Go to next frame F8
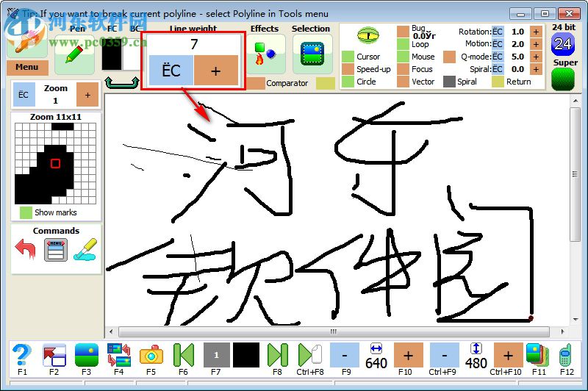Image resolution: width=588 pixels, height=391 pixels. click(x=278, y=355)
